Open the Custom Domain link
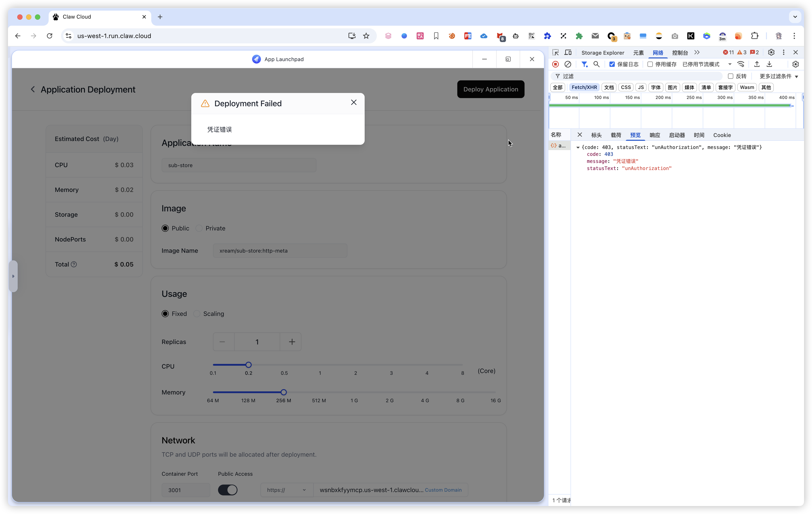 coord(443,490)
